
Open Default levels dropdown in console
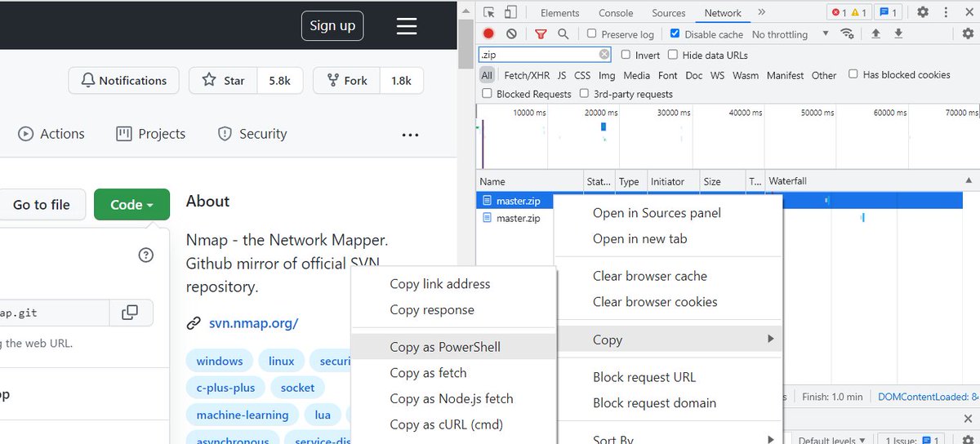[832, 440]
